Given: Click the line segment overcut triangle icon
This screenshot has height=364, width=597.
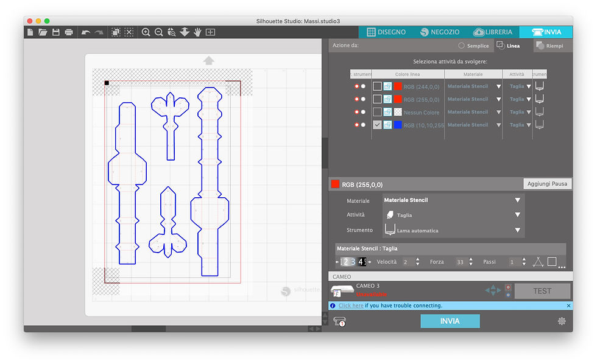Looking at the screenshot, I should click(x=538, y=262).
